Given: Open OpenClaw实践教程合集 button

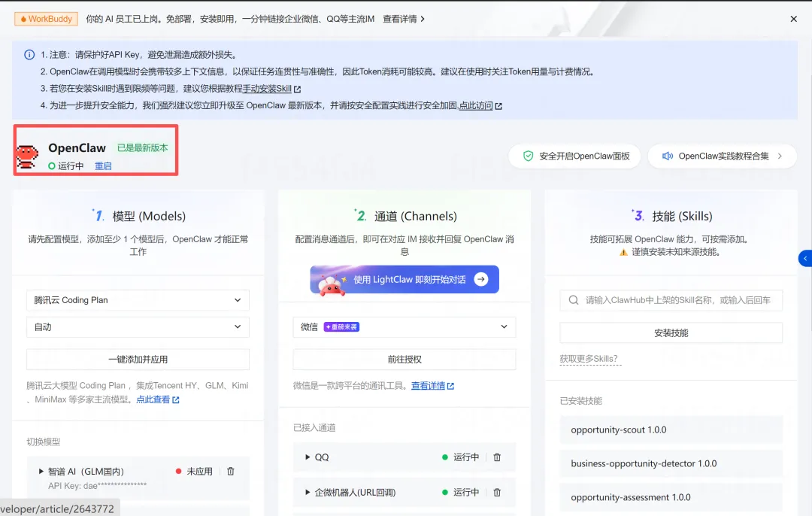Looking at the screenshot, I should point(722,156).
